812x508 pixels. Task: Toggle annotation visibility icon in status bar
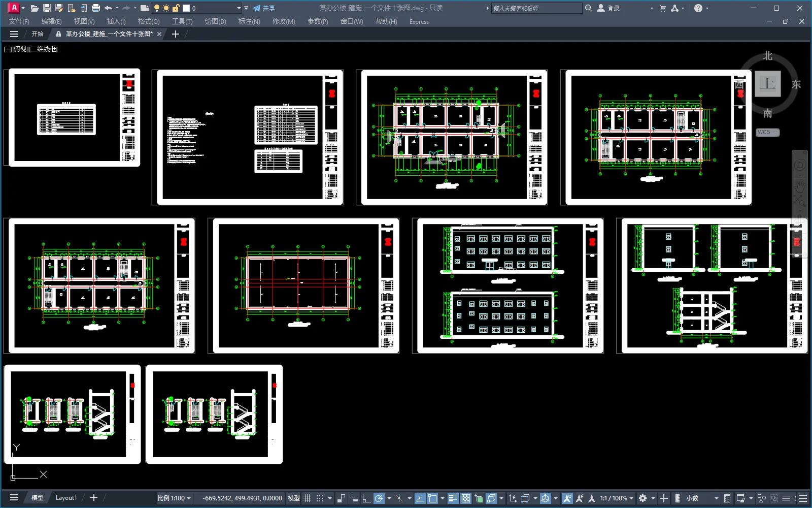pyautogui.click(x=567, y=498)
